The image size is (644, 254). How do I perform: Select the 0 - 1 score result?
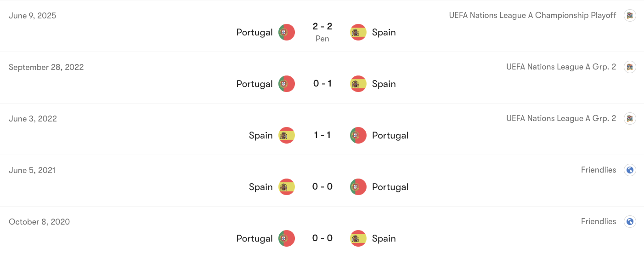[322, 84]
